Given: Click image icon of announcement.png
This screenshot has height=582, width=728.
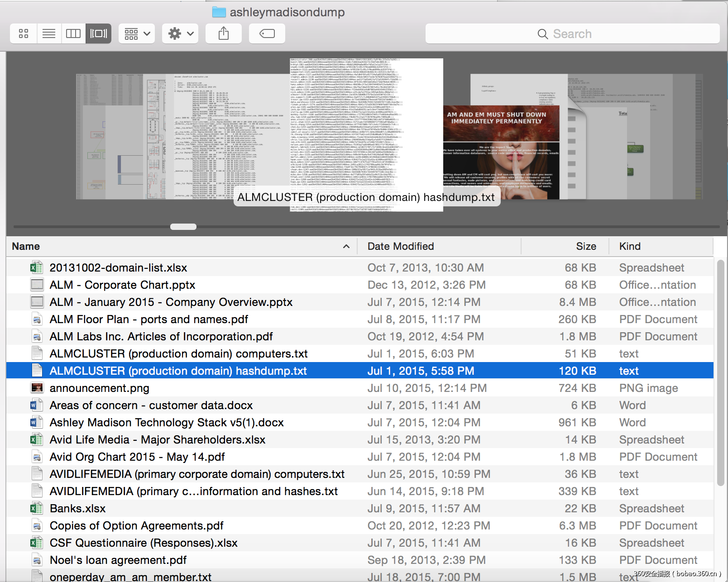Looking at the screenshot, I should tap(37, 388).
